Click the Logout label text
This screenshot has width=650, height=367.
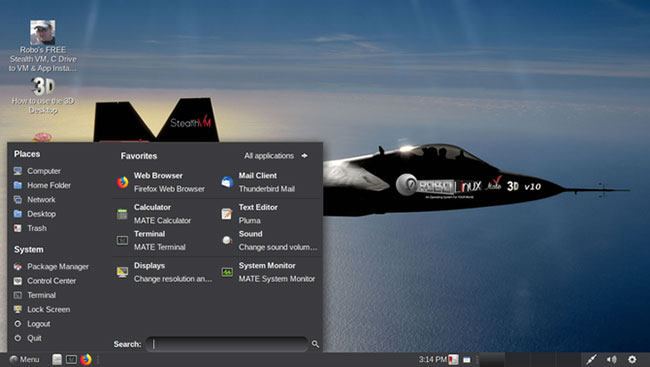click(x=39, y=324)
